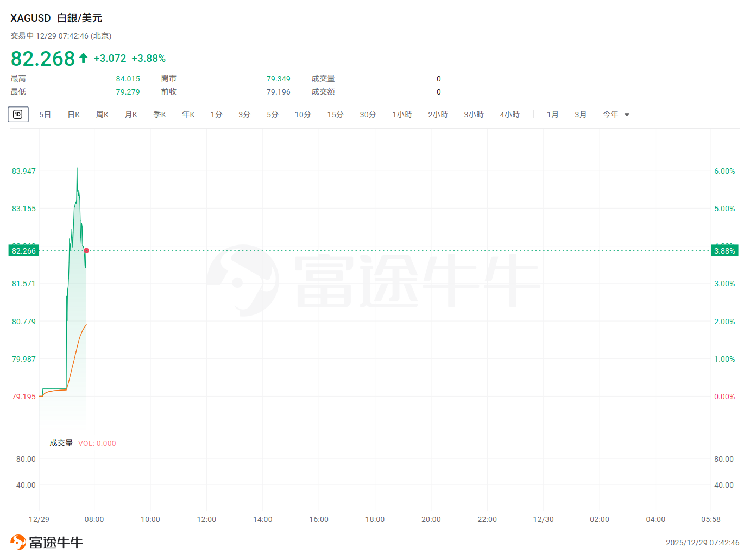Switch to the 5日 chart tab
The height and width of the screenshot is (560, 750).
(45, 115)
